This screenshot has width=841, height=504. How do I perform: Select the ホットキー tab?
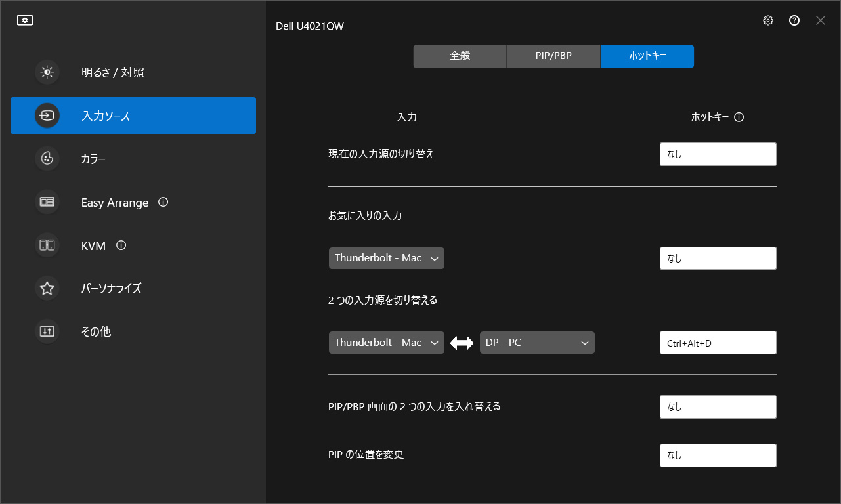pos(647,56)
